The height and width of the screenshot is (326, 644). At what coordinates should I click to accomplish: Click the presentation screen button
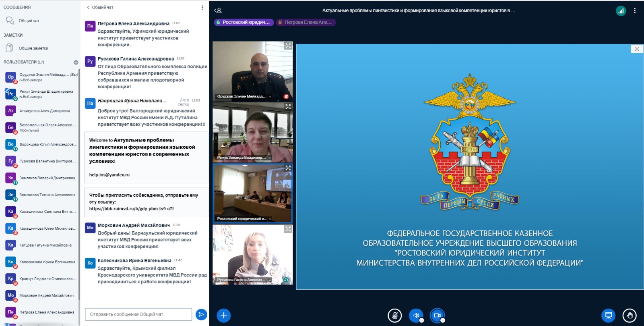[609, 316]
